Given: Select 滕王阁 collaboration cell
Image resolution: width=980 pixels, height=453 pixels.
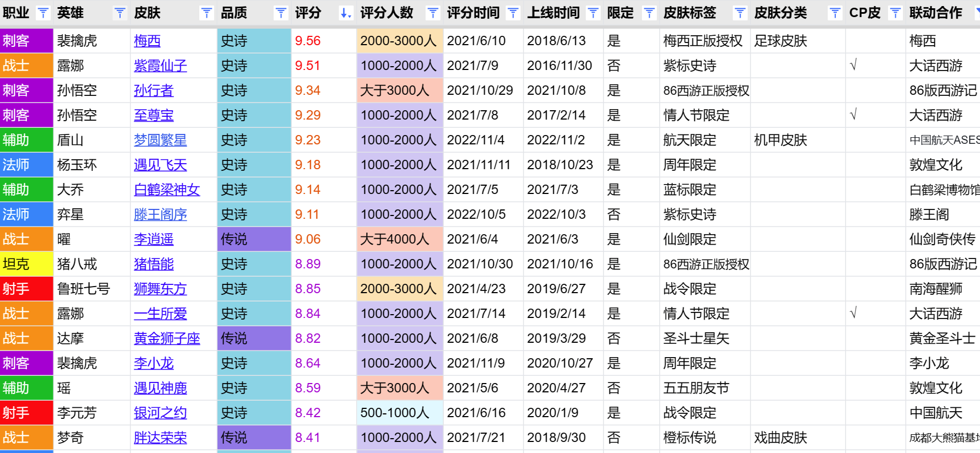Looking at the screenshot, I should coord(943,214).
